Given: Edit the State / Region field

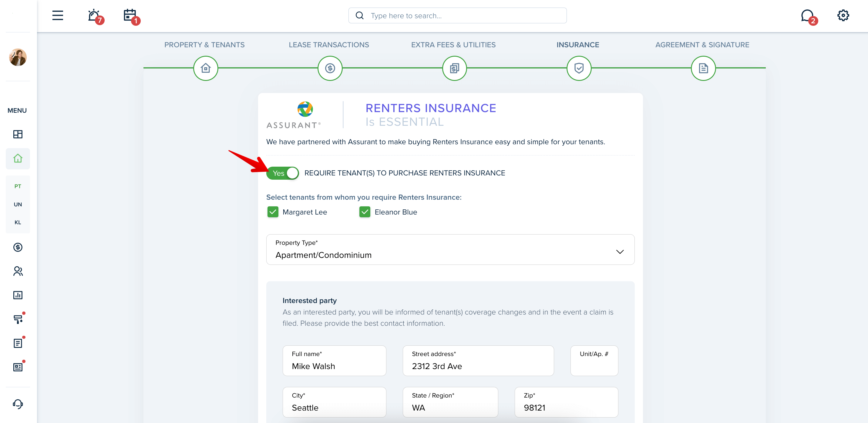Looking at the screenshot, I should point(450,402).
